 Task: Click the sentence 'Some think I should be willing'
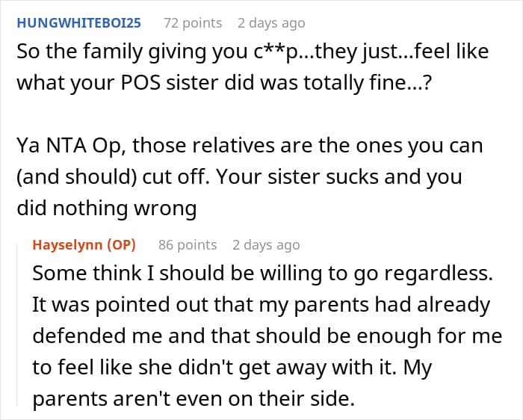[262, 274]
